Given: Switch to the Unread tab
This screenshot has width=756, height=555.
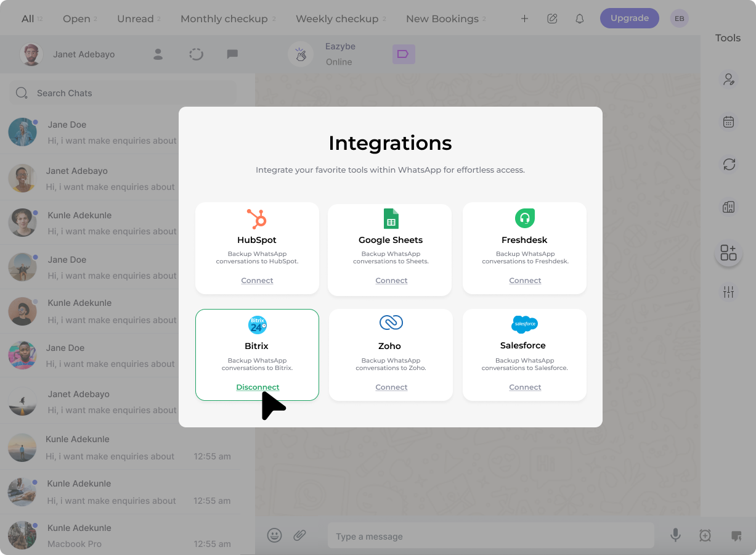Looking at the screenshot, I should click(136, 18).
